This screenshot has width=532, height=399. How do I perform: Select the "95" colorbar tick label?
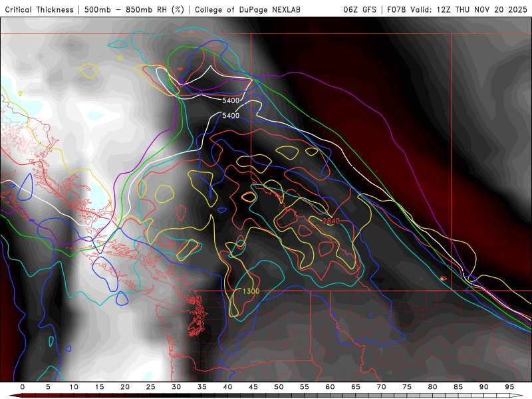[x=509, y=387]
